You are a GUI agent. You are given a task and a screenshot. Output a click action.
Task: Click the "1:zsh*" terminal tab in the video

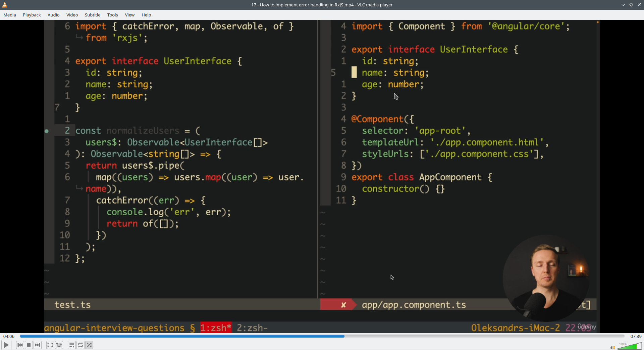click(x=216, y=327)
